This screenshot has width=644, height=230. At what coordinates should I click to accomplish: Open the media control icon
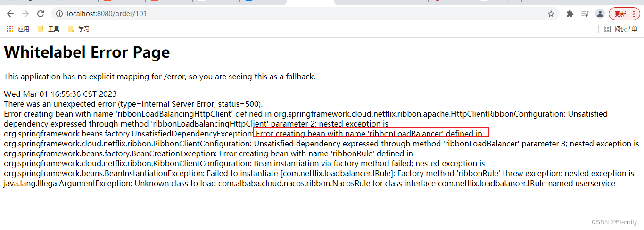pyautogui.click(x=585, y=14)
